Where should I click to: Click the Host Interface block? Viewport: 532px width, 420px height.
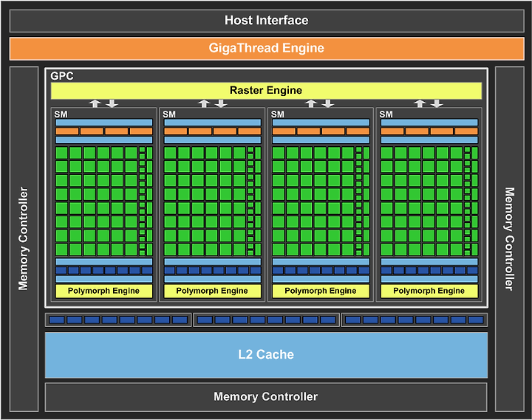pyautogui.click(x=267, y=21)
